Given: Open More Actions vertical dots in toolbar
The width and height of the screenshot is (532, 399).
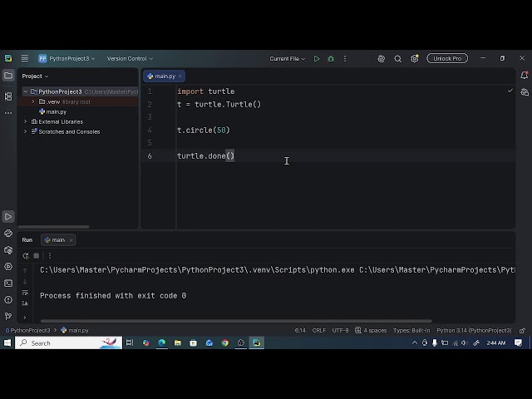Looking at the screenshot, I should pyautogui.click(x=345, y=59).
